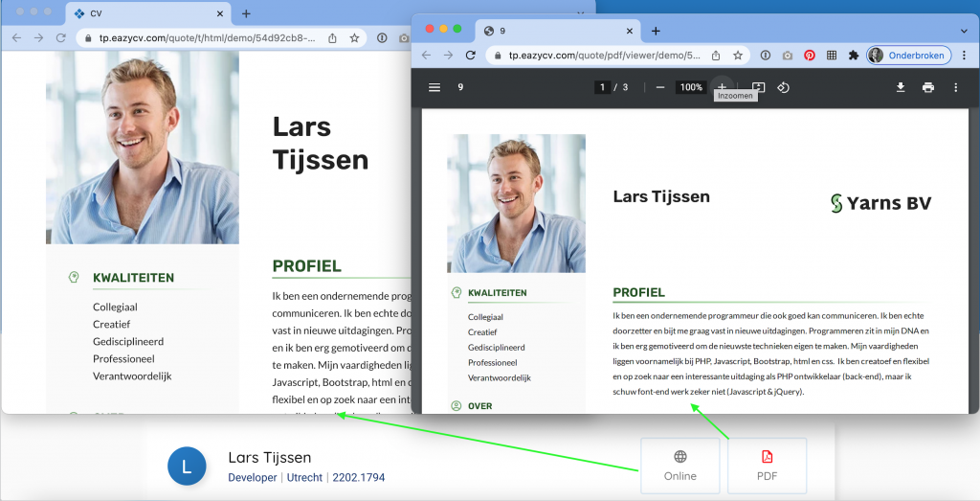Click the Onderbroken profile button

point(909,56)
